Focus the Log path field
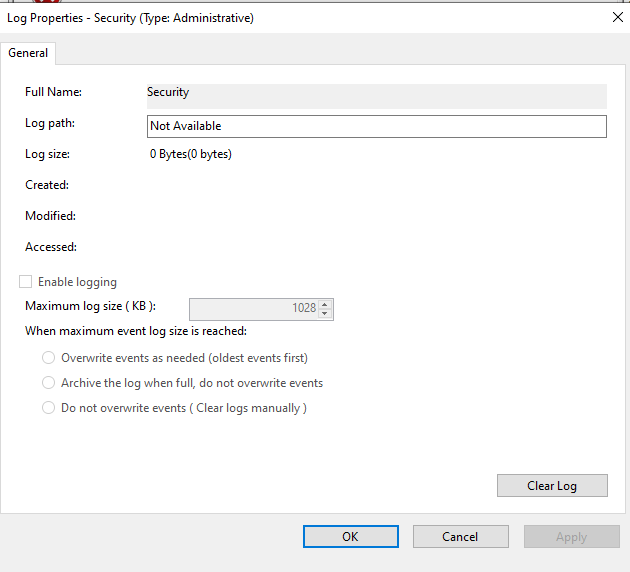Image resolution: width=630 pixels, height=572 pixels. tap(376, 126)
